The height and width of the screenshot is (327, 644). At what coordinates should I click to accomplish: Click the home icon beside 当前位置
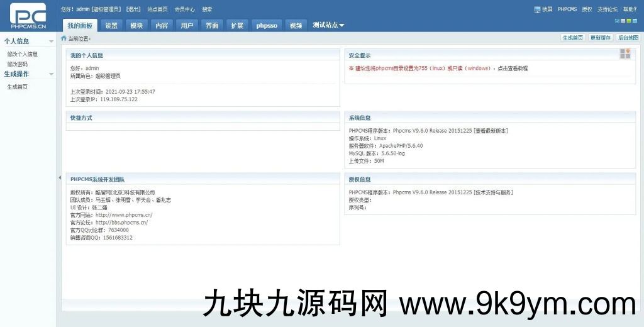pyautogui.click(x=64, y=38)
